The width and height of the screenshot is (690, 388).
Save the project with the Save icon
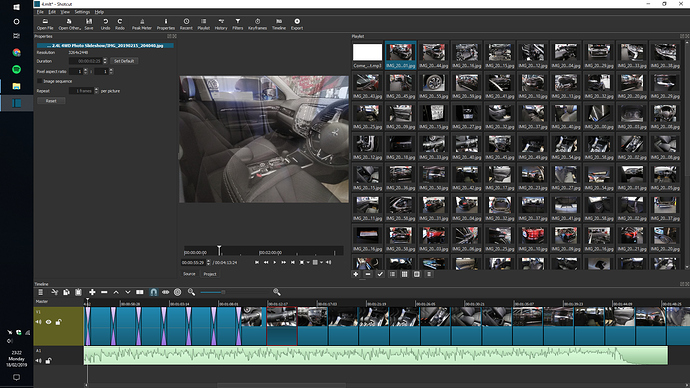pos(89,24)
